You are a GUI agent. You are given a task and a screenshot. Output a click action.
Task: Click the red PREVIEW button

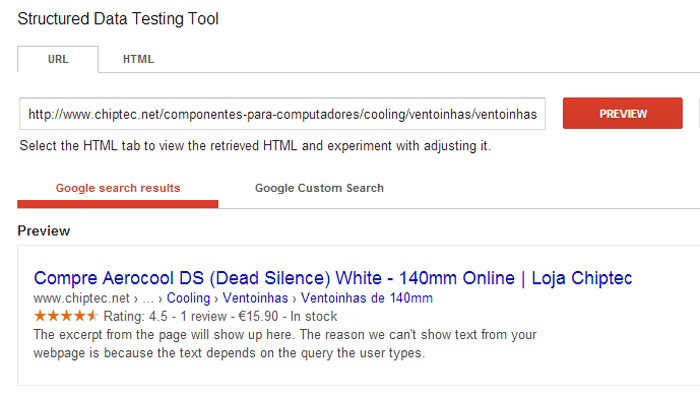pos(622,113)
